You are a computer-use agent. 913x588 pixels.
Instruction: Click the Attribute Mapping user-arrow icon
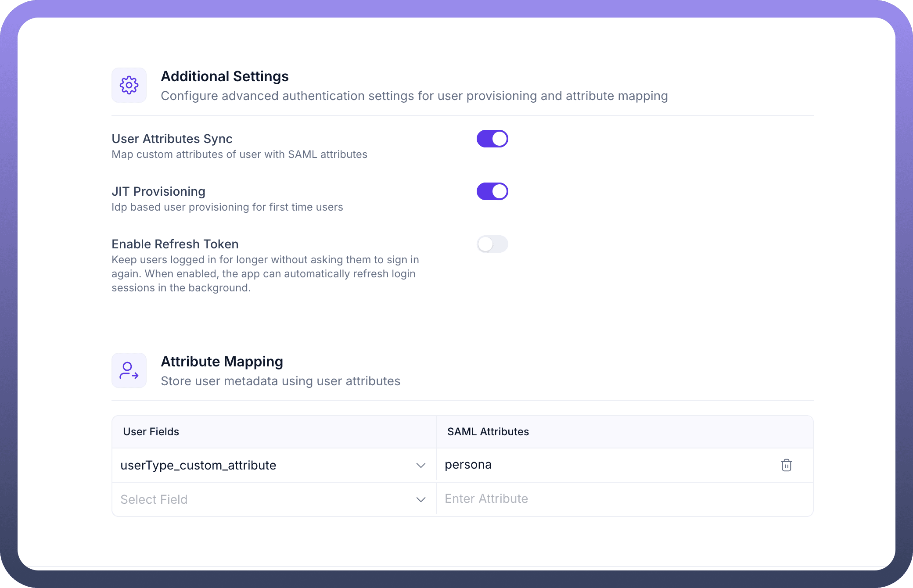pos(129,370)
